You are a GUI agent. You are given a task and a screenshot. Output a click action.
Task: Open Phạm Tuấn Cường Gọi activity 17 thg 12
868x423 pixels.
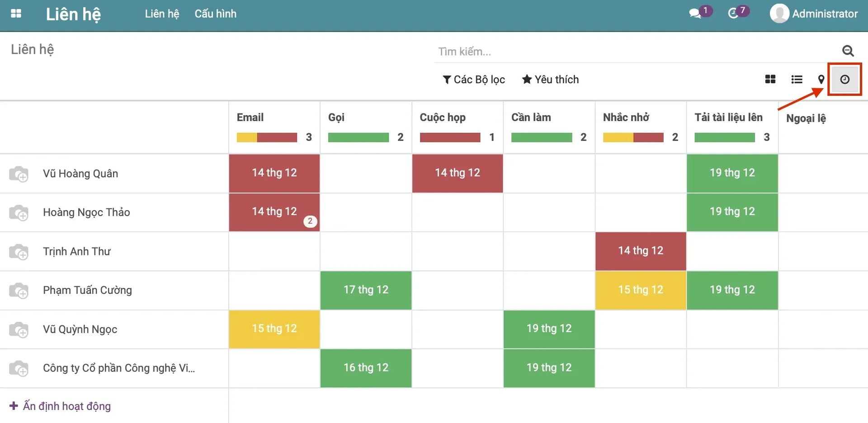[x=366, y=291]
